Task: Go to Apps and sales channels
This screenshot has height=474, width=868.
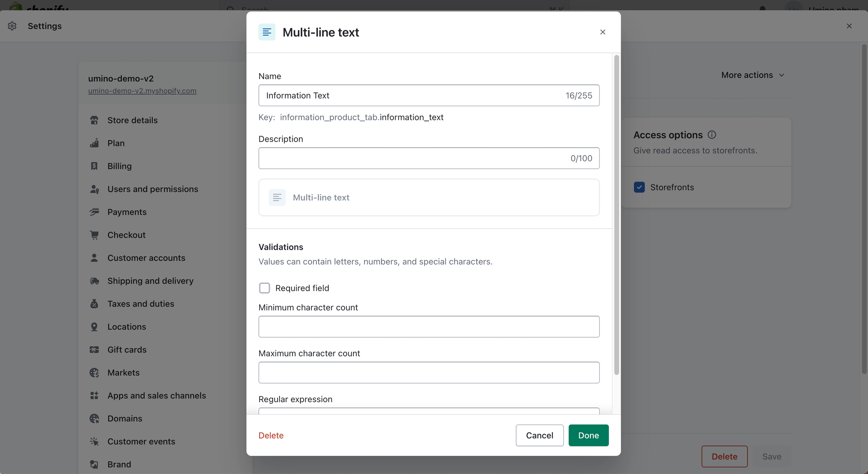Action: tap(156, 396)
